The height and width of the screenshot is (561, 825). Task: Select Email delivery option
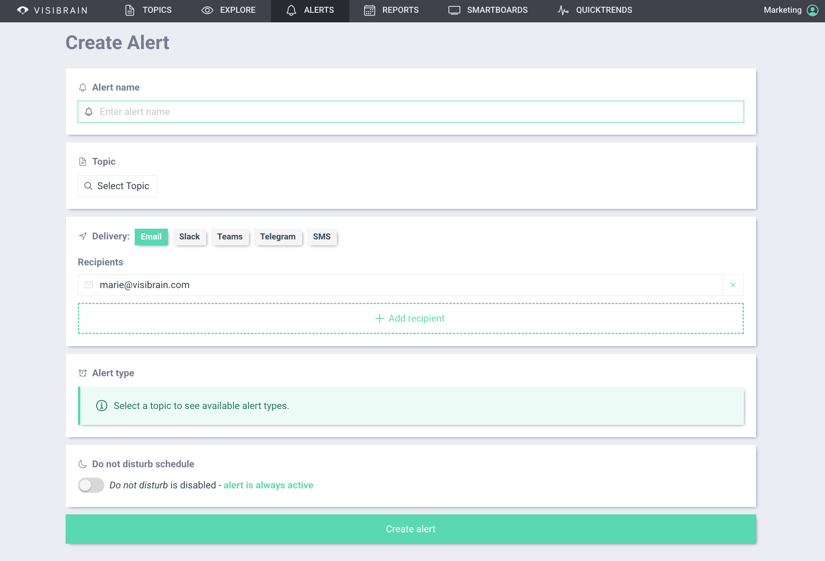coord(151,237)
